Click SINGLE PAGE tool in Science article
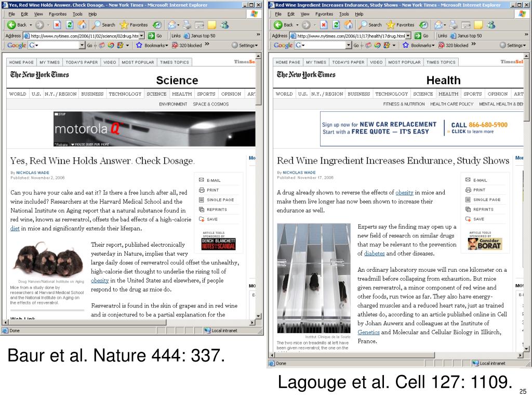The height and width of the screenshot is (399, 532). pyautogui.click(x=217, y=200)
